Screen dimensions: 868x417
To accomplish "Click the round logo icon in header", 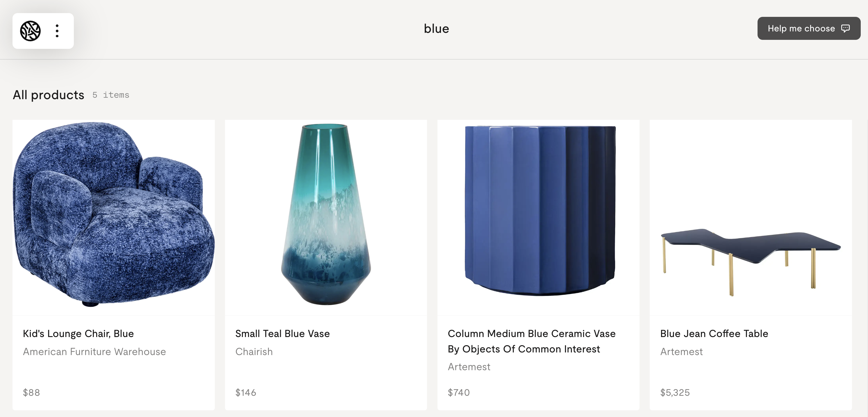I will (30, 31).
